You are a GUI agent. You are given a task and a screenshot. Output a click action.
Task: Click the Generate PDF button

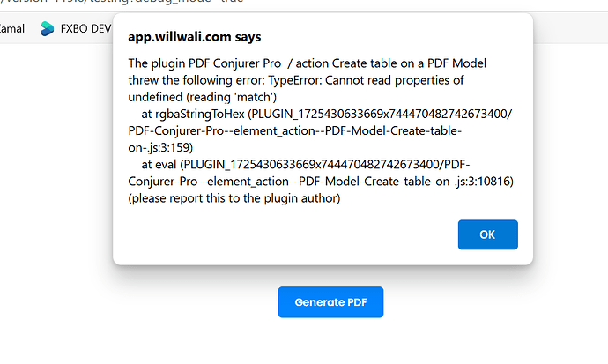tap(330, 302)
